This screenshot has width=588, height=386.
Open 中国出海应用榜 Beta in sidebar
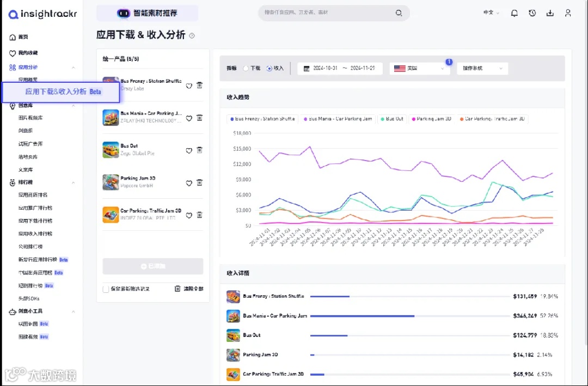(x=40, y=273)
